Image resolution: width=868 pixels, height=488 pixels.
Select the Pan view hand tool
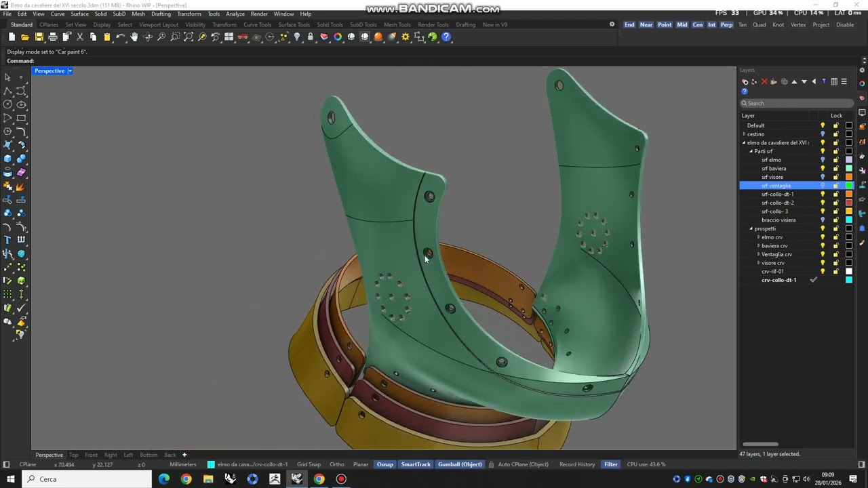(x=134, y=37)
